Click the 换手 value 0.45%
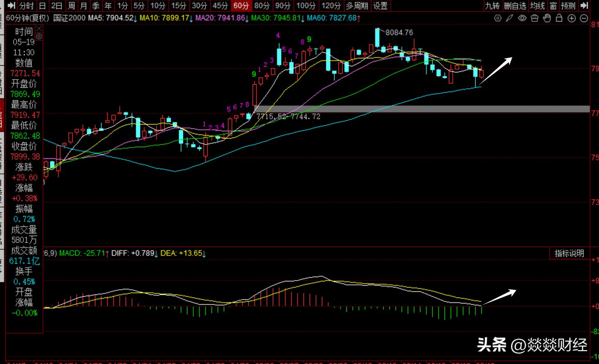Viewport: 599px width, 364px height. click(24, 281)
